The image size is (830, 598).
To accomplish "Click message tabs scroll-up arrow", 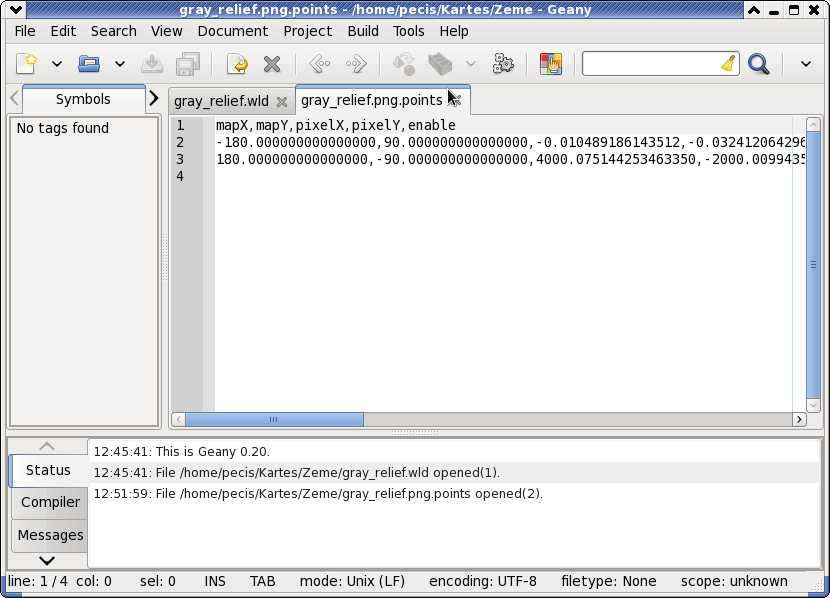I will [47, 447].
